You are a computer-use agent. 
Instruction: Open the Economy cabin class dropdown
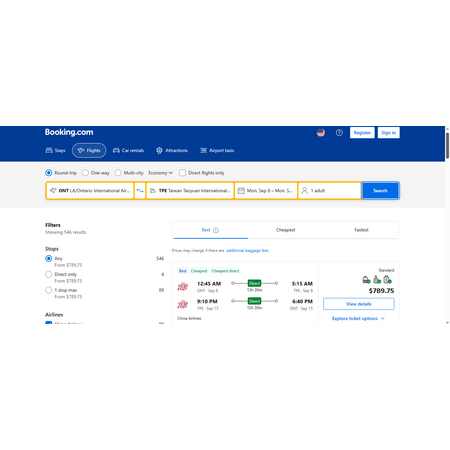pos(160,173)
